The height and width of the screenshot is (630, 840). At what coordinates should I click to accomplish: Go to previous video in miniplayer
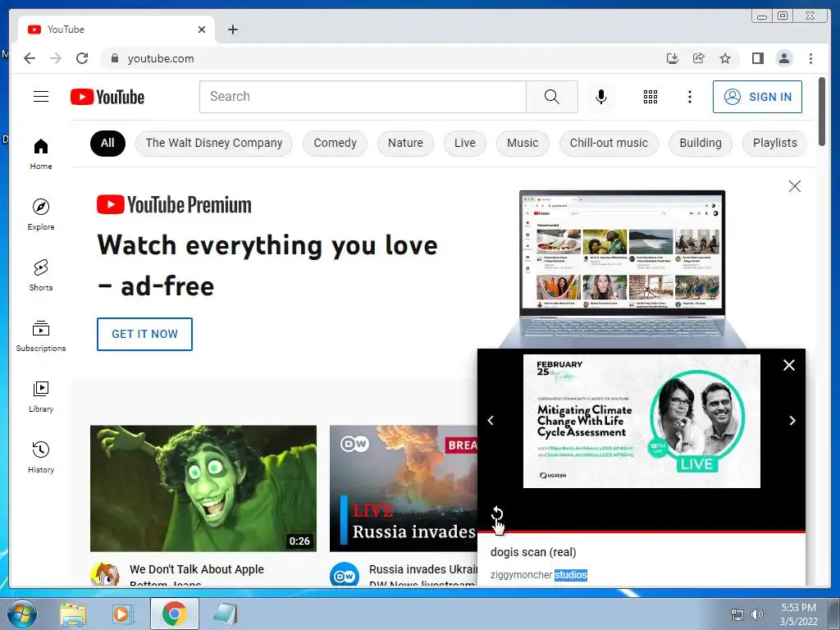[x=491, y=421]
